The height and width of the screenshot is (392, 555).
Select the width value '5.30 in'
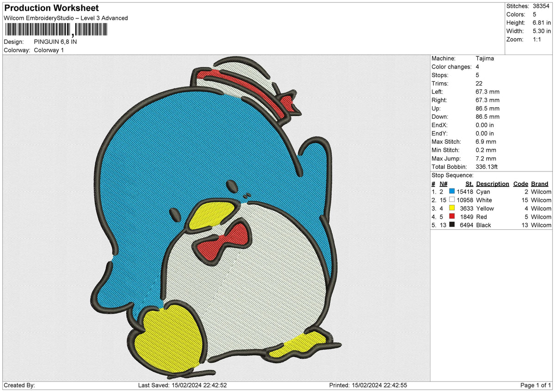(x=542, y=31)
